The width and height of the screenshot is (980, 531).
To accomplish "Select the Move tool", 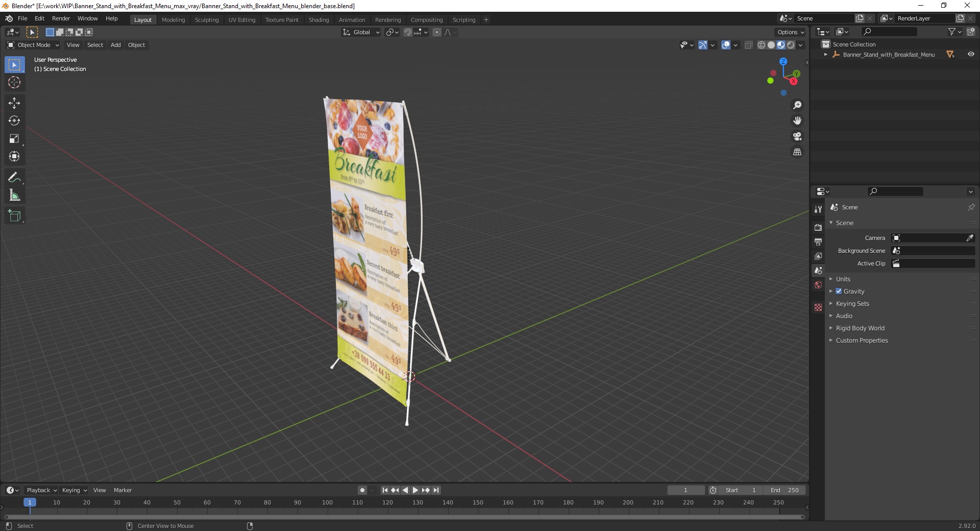I will tap(14, 103).
